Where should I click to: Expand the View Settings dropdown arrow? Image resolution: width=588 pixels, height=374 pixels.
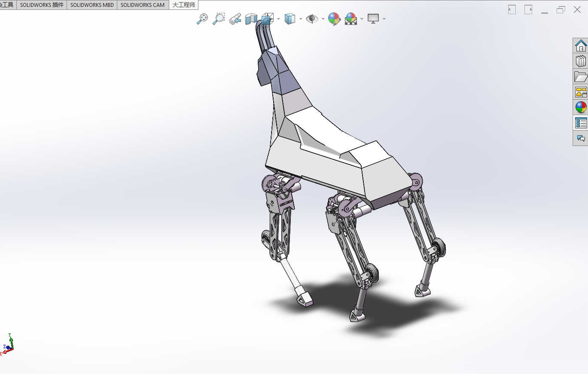384,19
